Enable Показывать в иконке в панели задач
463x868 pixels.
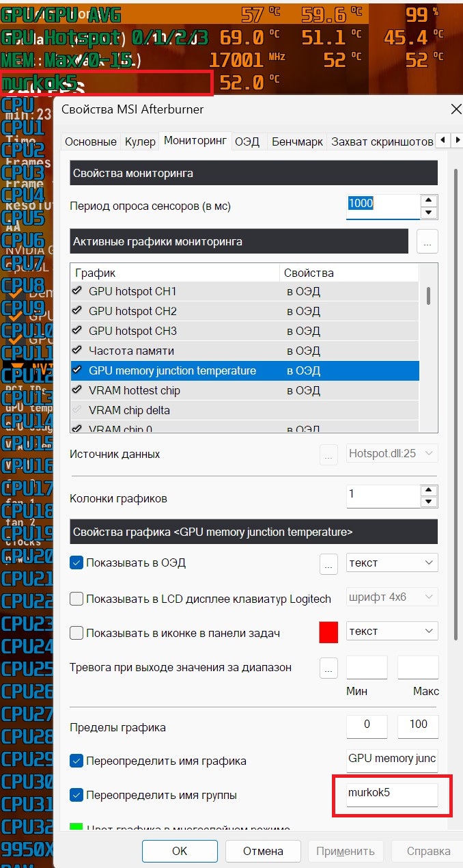pyautogui.click(x=76, y=633)
